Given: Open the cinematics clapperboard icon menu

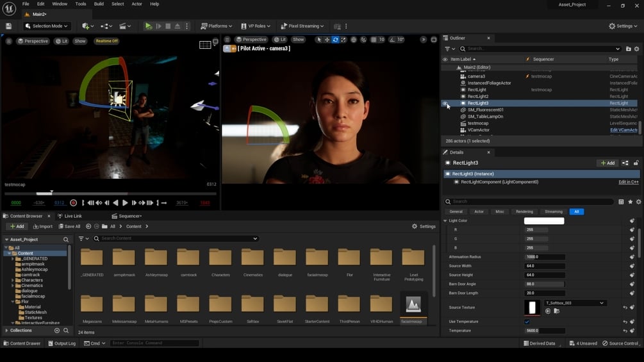Looking at the screenshot, I should [x=124, y=26].
